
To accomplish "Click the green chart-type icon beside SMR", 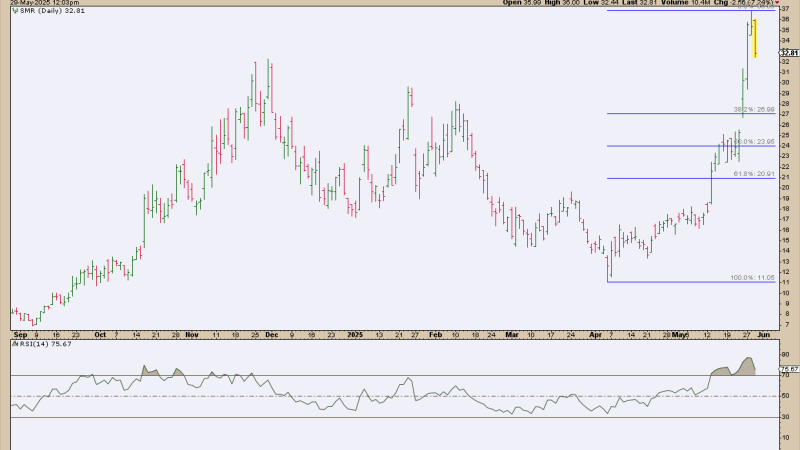I will 15,10.
